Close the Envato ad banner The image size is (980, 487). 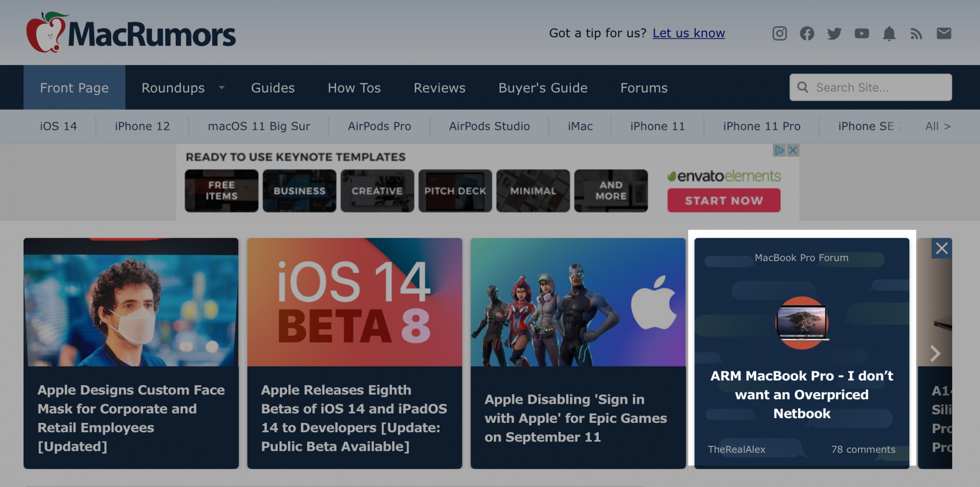[x=793, y=150]
